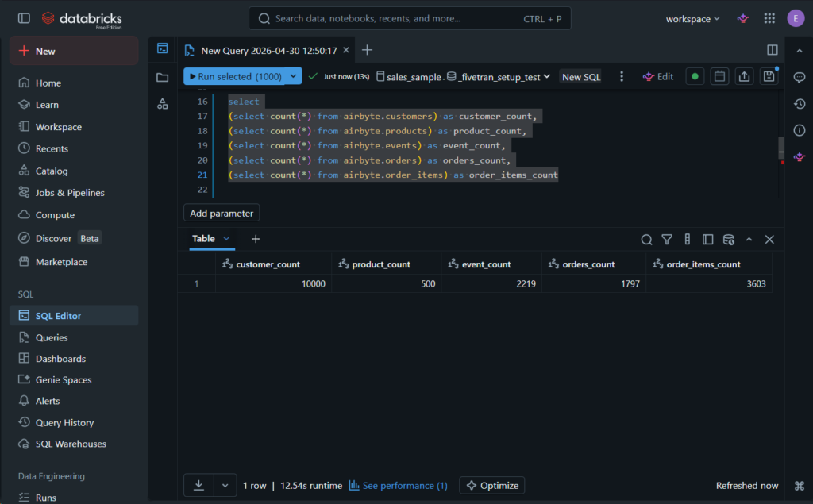This screenshot has width=813, height=504.
Task: Open SQL Warehouses in sidebar
Action: [x=74, y=444]
